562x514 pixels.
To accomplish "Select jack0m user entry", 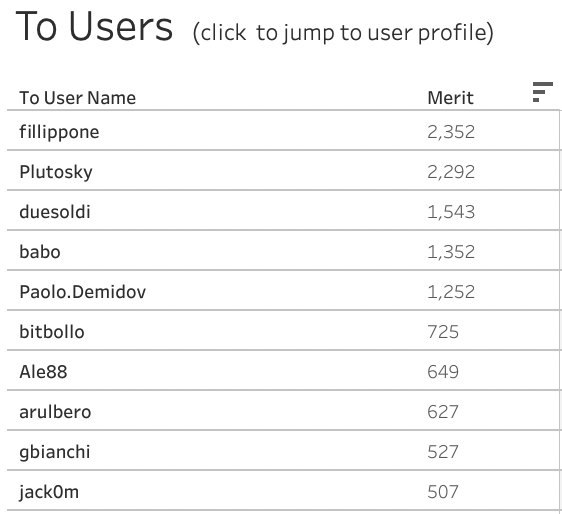I will coord(49,492).
